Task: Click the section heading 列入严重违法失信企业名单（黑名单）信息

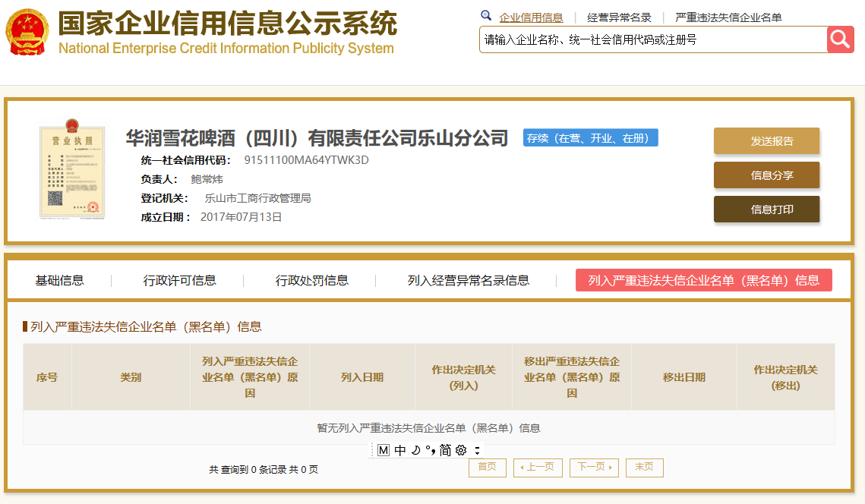Action: click(146, 327)
